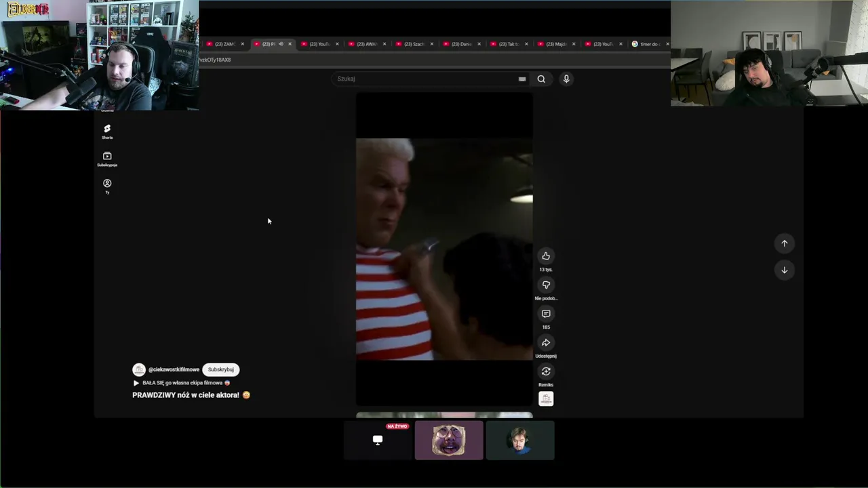Click the Udostępnij share arrow icon

(x=546, y=342)
